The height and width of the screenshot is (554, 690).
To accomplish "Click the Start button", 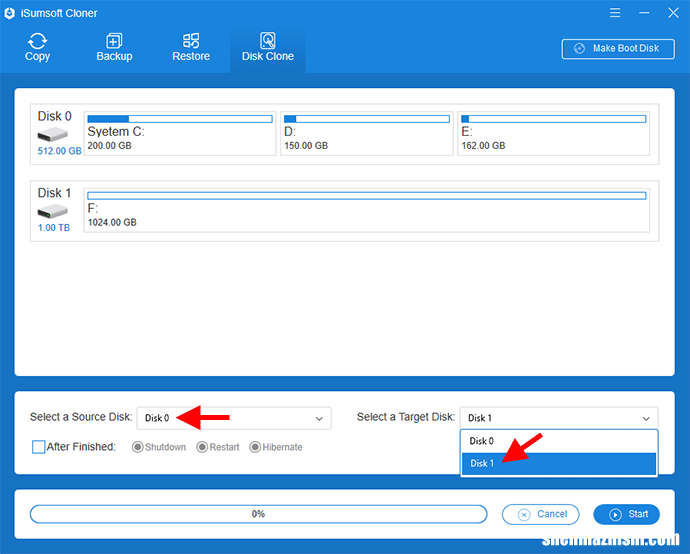I will (x=627, y=514).
